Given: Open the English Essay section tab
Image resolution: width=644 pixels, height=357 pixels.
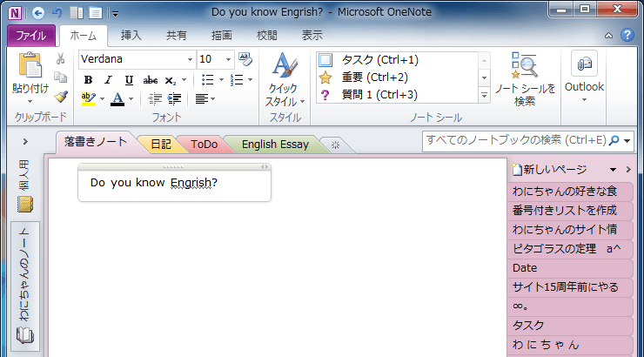Looking at the screenshot, I should [275, 145].
